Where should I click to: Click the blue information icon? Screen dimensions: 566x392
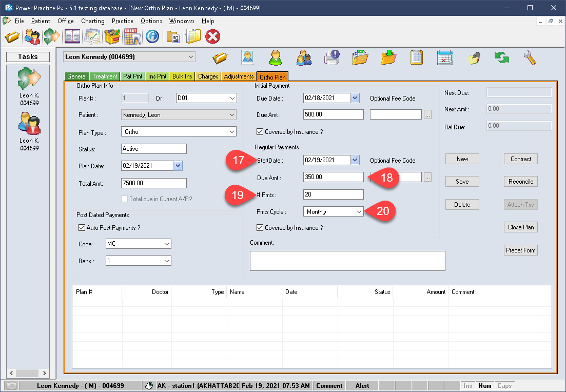(152, 36)
